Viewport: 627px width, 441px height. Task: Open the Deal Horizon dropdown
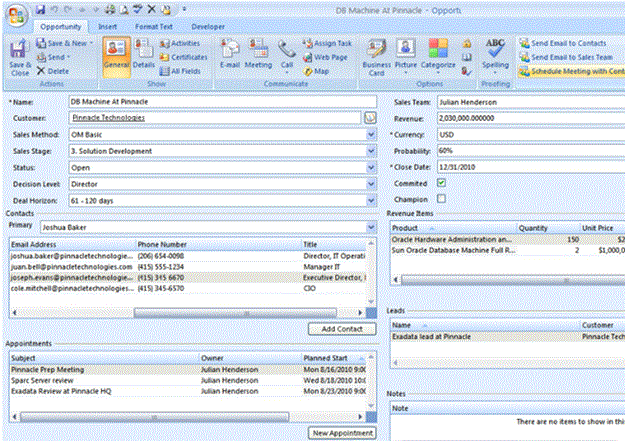click(x=371, y=200)
